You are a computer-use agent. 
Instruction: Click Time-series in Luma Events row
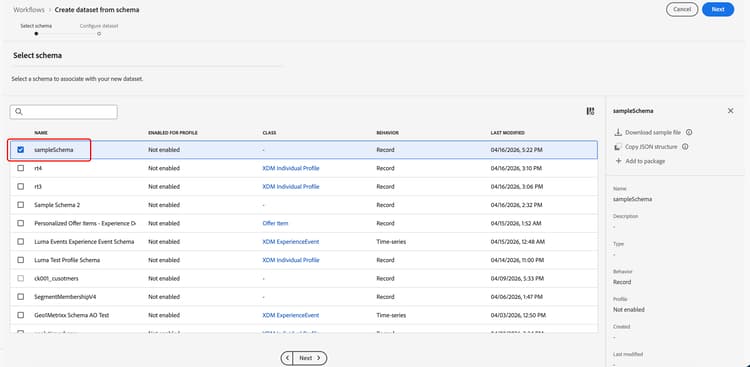391,242
